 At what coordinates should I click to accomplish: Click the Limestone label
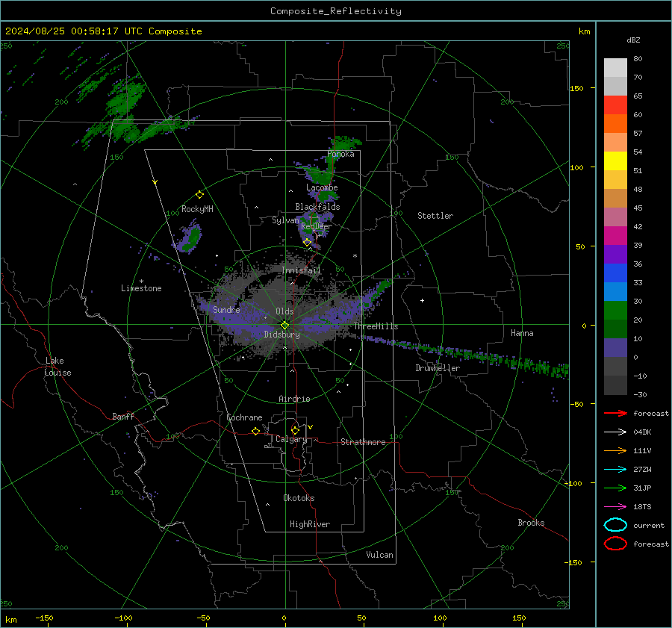point(141,288)
